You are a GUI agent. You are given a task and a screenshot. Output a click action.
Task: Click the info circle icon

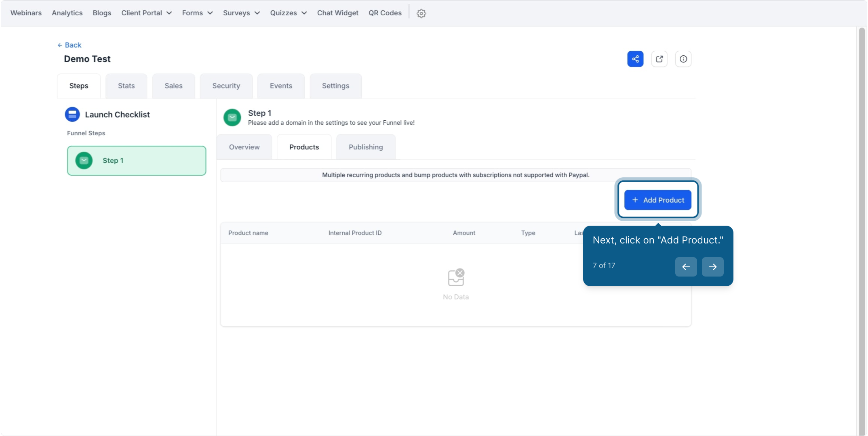(x=683, y=59)
